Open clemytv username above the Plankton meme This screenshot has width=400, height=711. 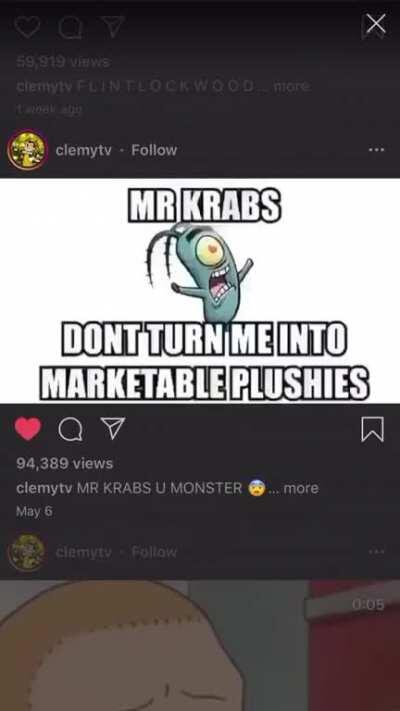[x=83, y=150]
